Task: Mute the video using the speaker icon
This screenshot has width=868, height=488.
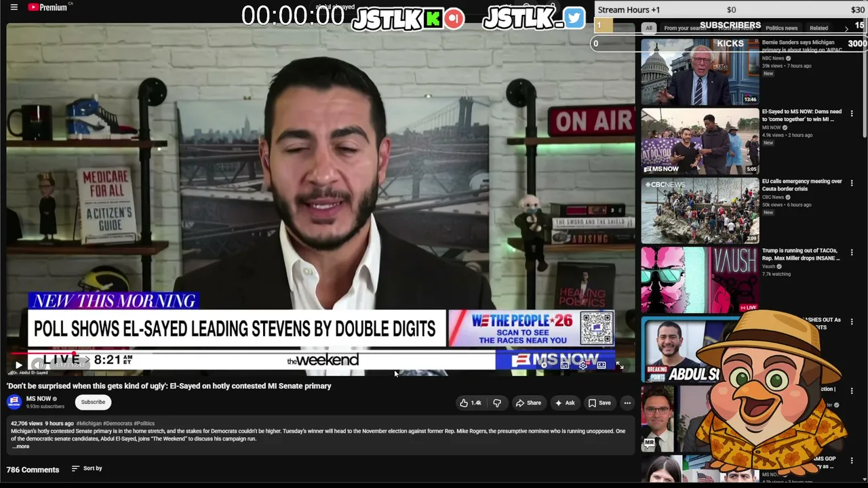Action: [x=39, y=365]
